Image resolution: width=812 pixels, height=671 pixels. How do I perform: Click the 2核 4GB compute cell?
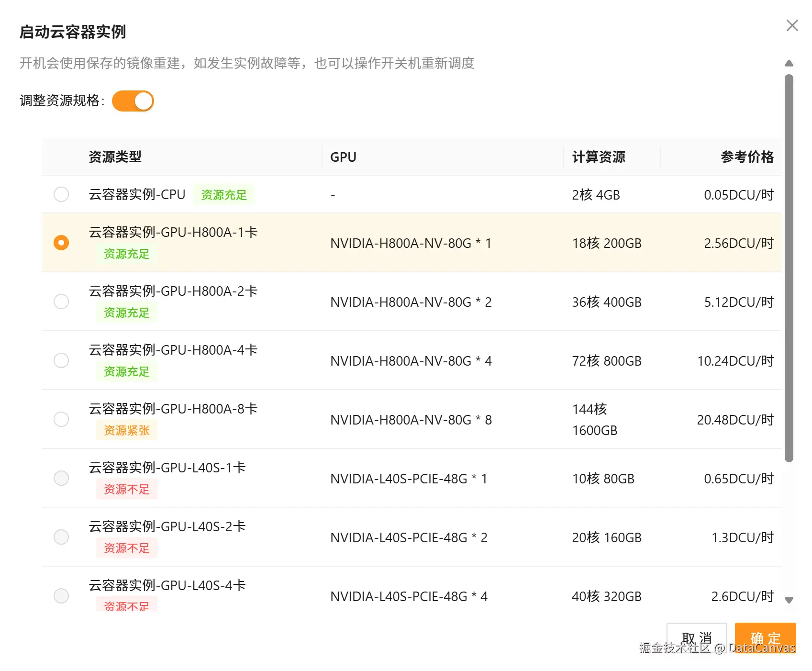[596, 195]
